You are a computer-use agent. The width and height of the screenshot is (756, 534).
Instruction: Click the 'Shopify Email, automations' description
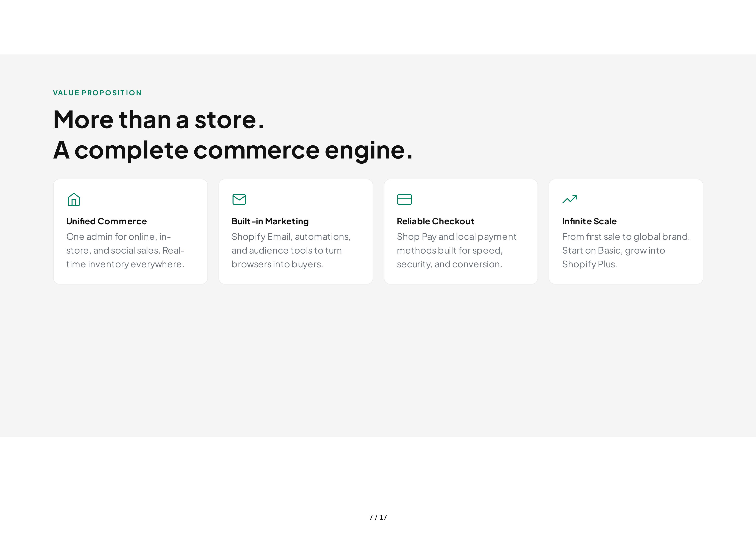point(291,250)
